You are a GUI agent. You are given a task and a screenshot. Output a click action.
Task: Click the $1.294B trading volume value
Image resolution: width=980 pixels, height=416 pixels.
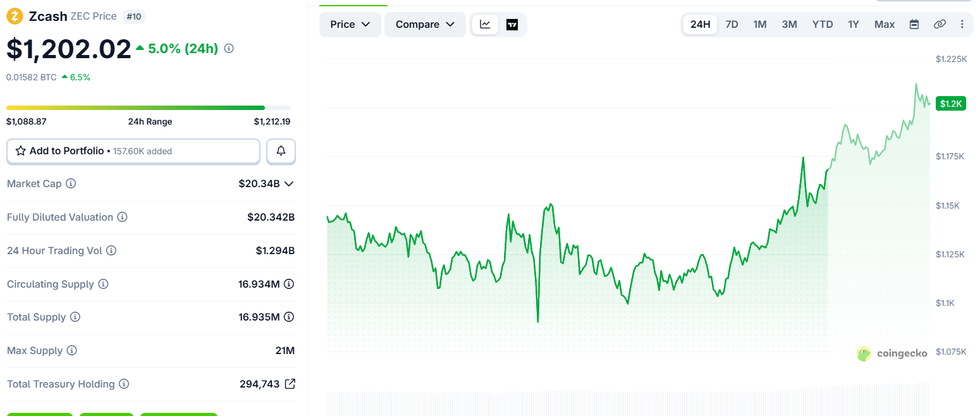coord(276,251)
